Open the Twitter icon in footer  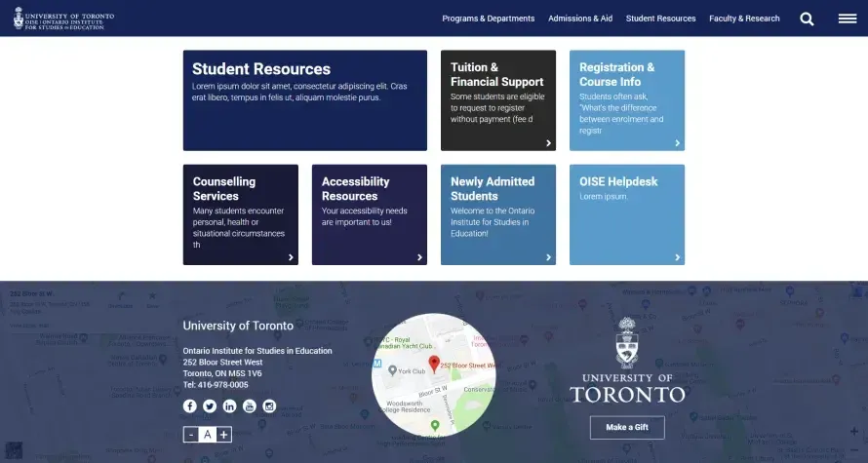(210, 405)
